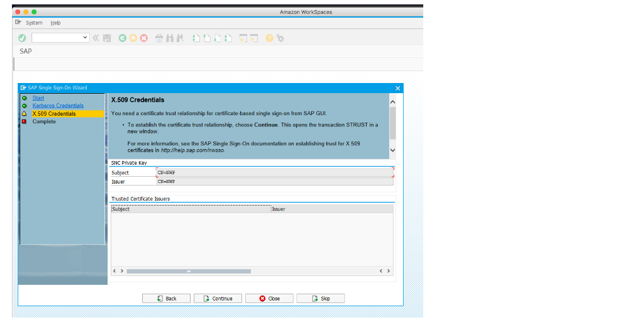This screenshot has width=644, height=322.
Task: Click the green status icon beside Start
Action: click(25, 98)
